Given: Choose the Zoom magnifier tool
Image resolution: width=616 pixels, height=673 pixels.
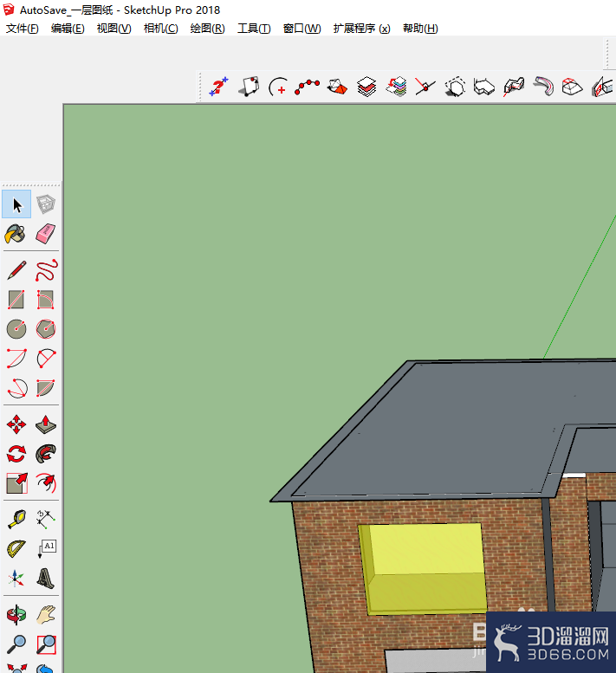Looking at the screenshot, I should point(16,644).
